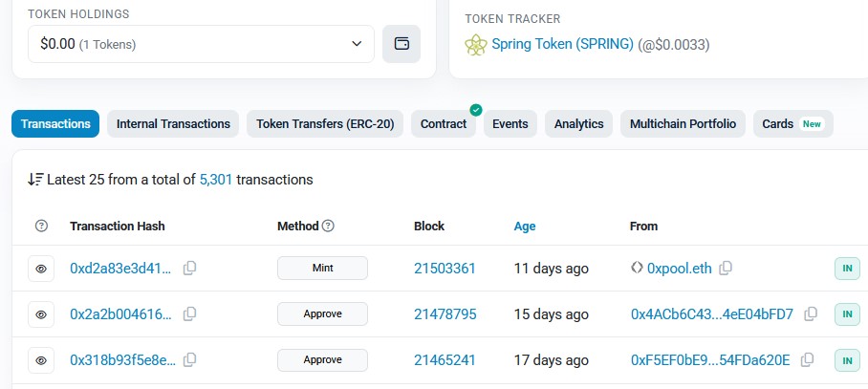This screenshot has width=868, height=389.
Task: Preview the block 21478795 transaction with eye icon
Action: (41, 313)
